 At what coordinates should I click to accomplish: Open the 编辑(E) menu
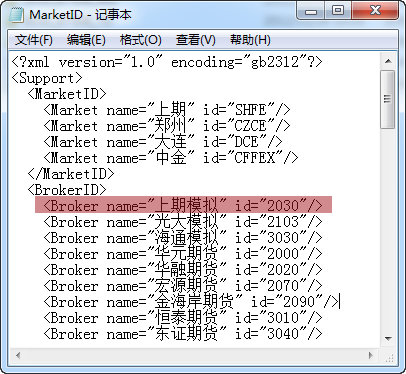pyautogui.click(x=86, y=40)
